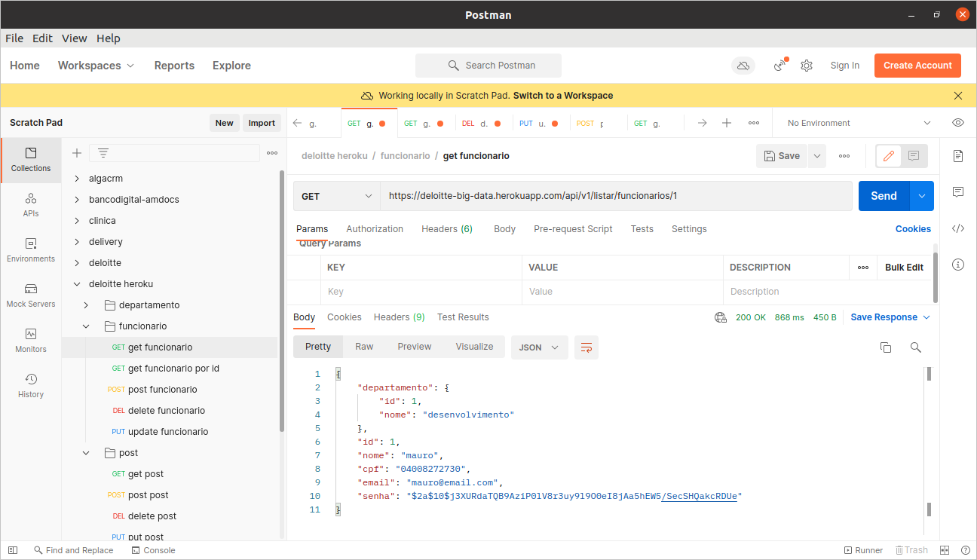The width and height of the screenshot is (977, 560).
Task: Open the History sidebar panel
Action: 31,386
